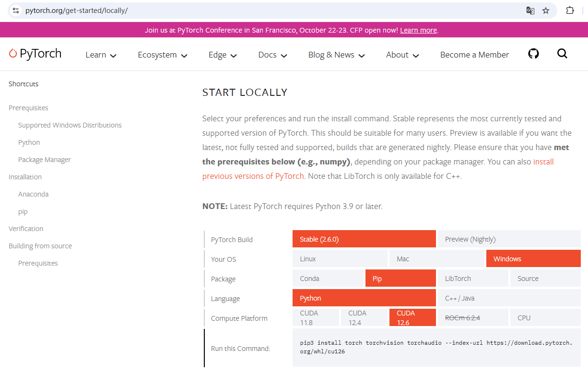Expand the Docs menu
Viewport: 588px width, 373px height.
click(x=272, y=55)
